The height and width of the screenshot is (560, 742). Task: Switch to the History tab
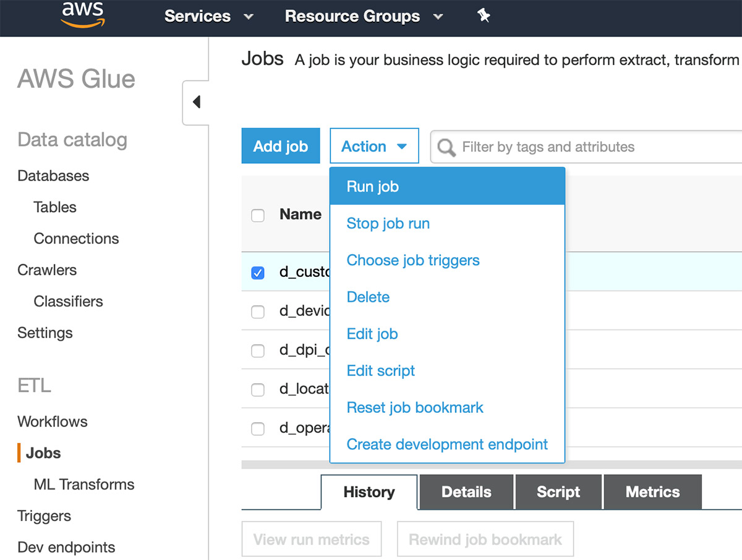click(369, 492)
